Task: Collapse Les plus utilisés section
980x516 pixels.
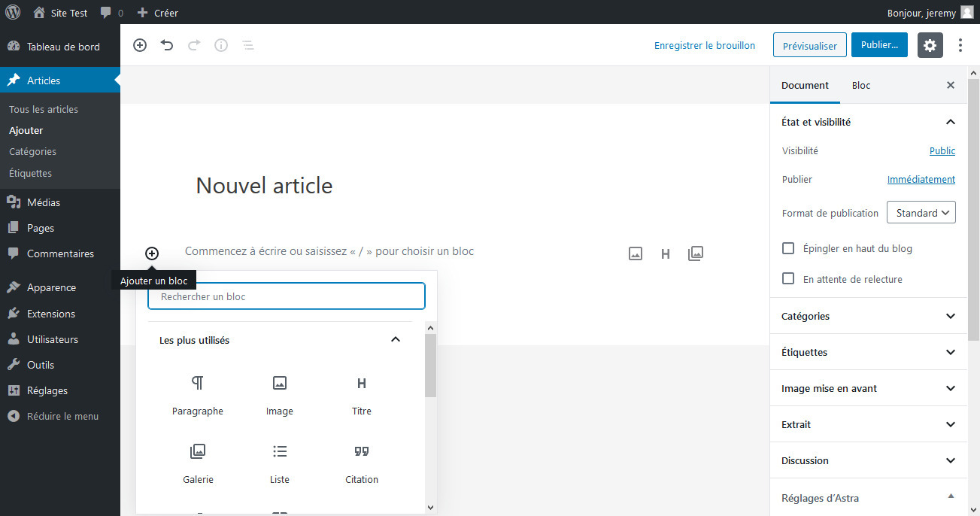Action: (x=396, y=340)
